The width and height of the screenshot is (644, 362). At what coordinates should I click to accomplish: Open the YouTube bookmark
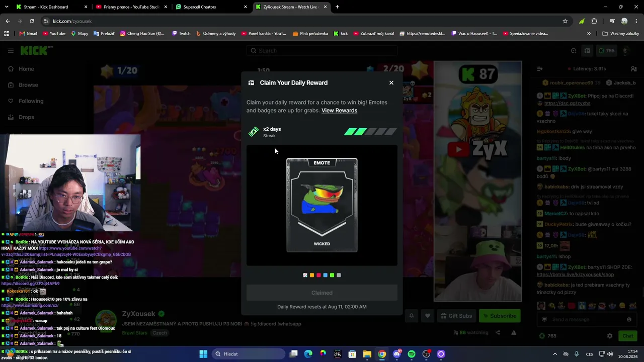54,34
